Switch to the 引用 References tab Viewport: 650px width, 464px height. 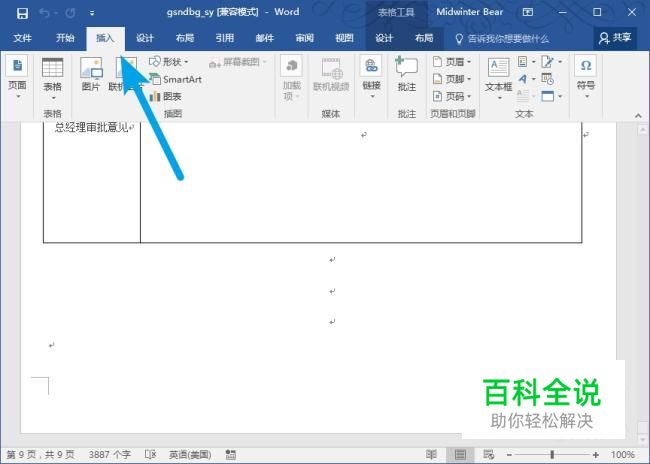point(225,38)
